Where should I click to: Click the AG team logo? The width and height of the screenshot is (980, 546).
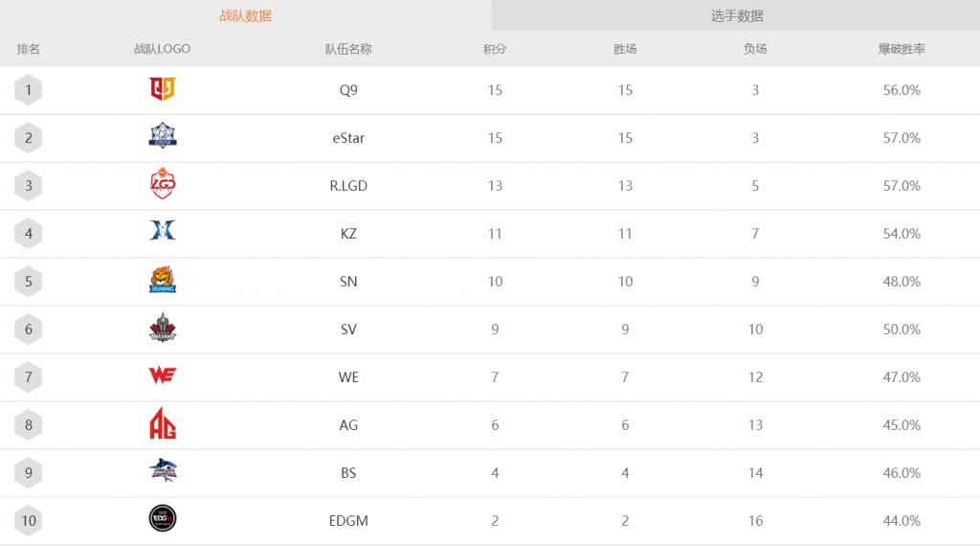coord(163,423)
